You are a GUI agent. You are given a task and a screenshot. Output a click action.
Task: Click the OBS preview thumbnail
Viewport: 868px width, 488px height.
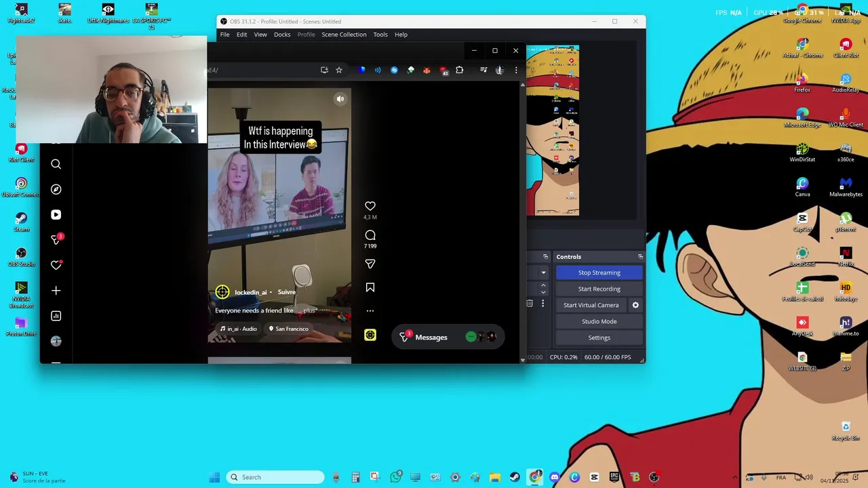coord(553,131)
